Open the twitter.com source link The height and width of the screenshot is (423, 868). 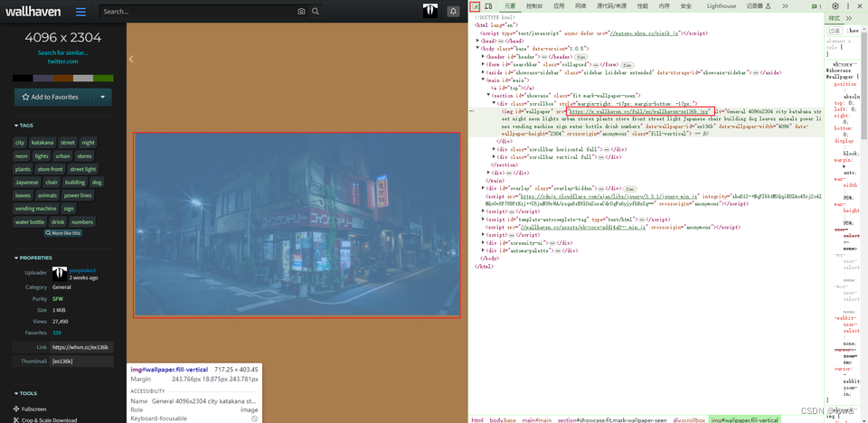point(63,61)
